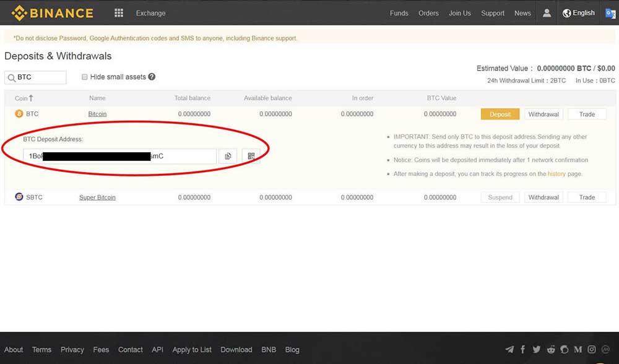Viewport: 619px width, 364px height.
Task: Toggle the Hide small assets checkbox
Action: point(84,77)
